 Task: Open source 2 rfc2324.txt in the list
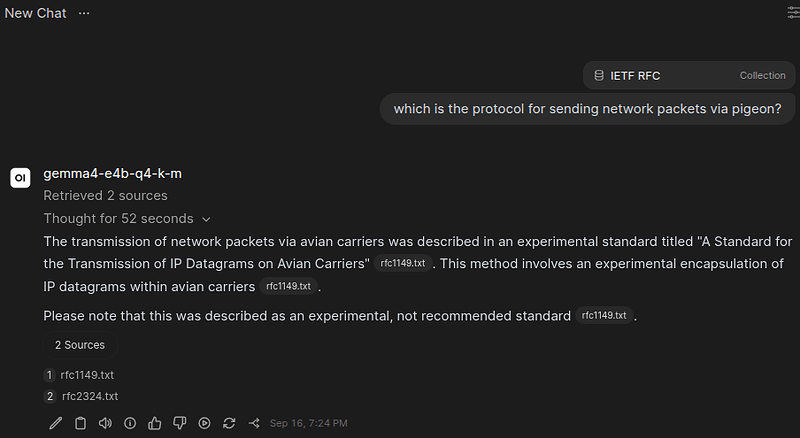[x=81, y=396]
